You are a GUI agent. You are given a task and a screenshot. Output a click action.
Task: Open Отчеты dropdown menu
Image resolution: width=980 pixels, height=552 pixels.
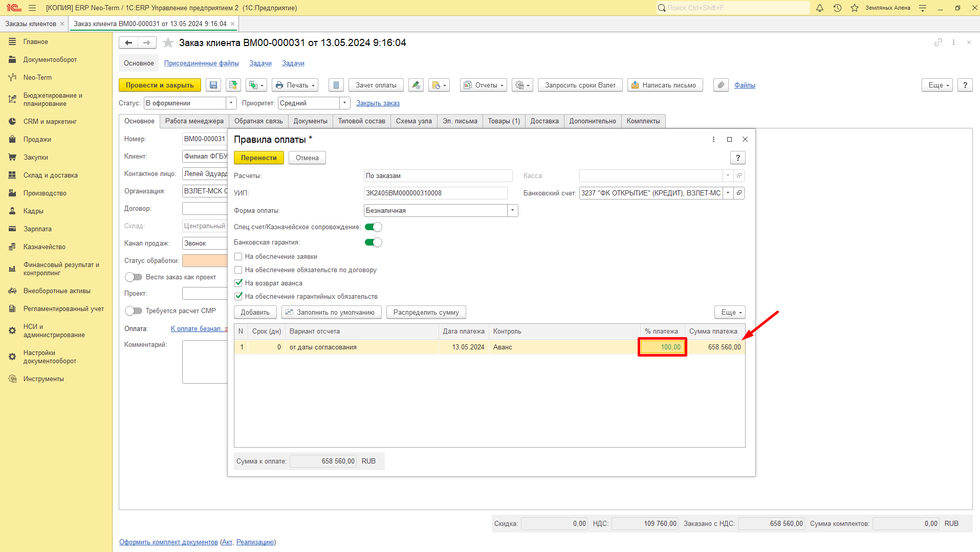484,85
